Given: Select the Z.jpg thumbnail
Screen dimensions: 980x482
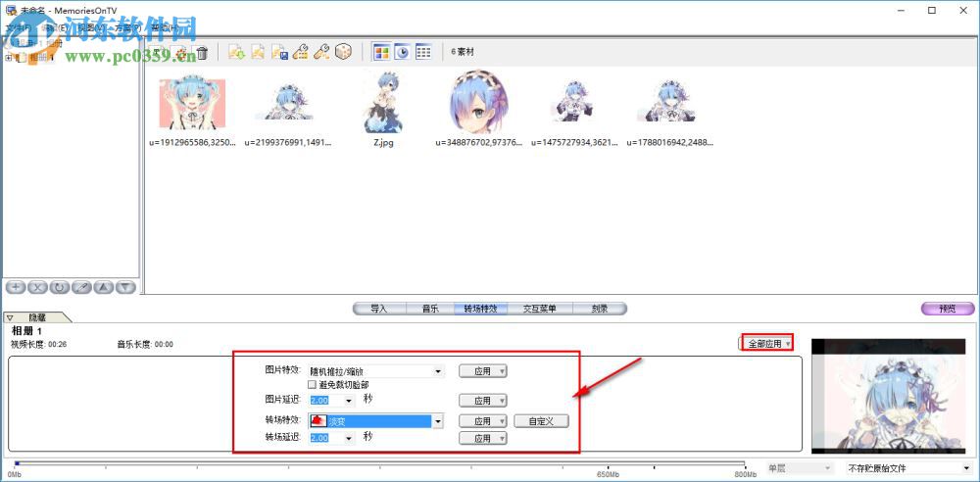Looking at the screenshot, I should pyautogui.click(x=383, y=102).
